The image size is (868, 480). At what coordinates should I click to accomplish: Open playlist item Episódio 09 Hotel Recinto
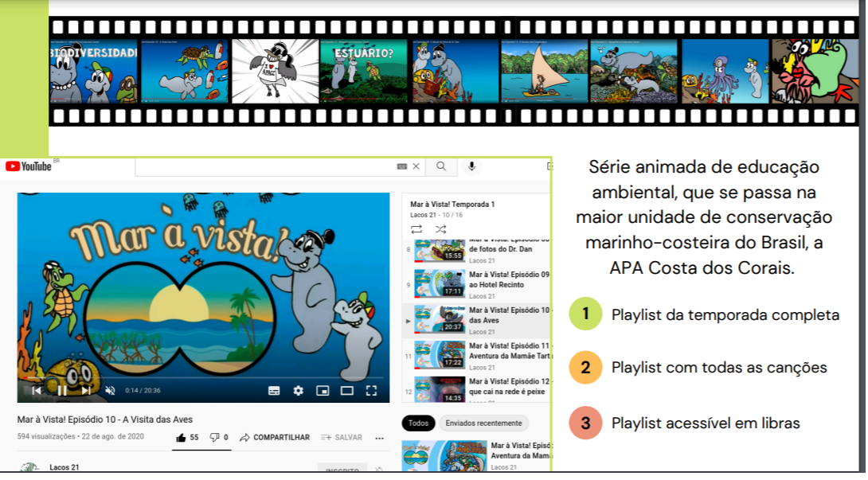tap(477, 284)
